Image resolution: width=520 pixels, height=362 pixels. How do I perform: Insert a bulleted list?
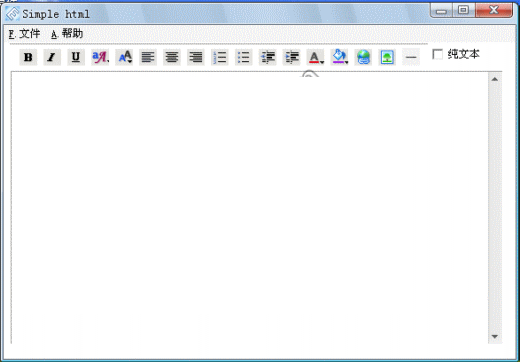pos(244,57)
